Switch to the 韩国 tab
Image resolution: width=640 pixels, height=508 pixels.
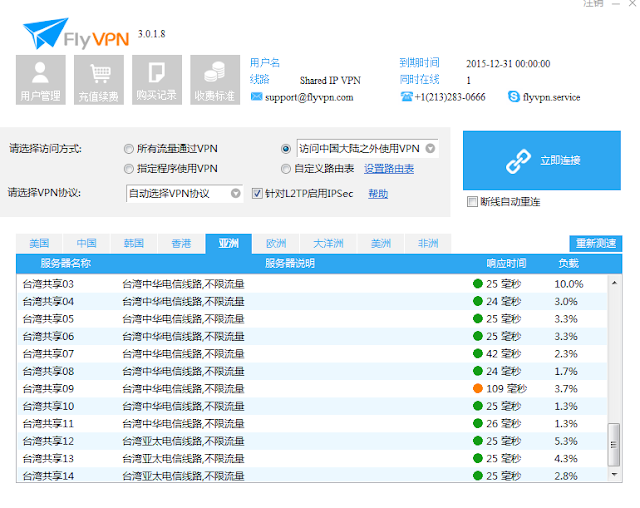[134, 244]
